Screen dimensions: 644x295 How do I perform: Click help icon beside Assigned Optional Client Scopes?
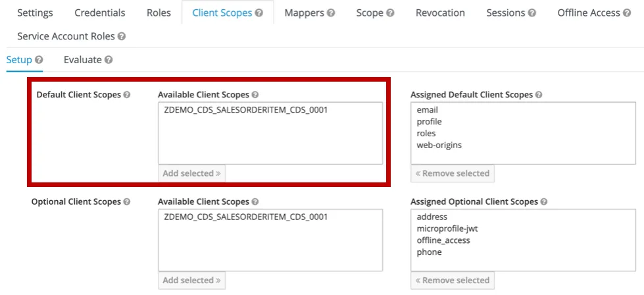click(x=544, y=202)
